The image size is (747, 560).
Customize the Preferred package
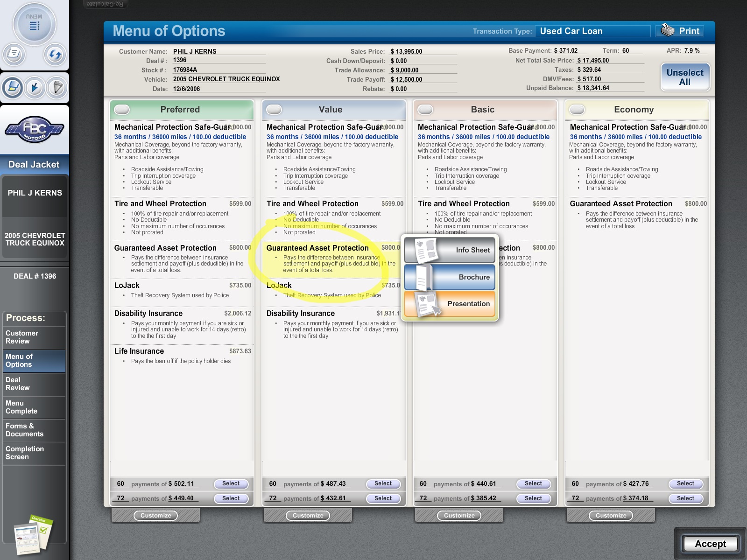point(156,516)
